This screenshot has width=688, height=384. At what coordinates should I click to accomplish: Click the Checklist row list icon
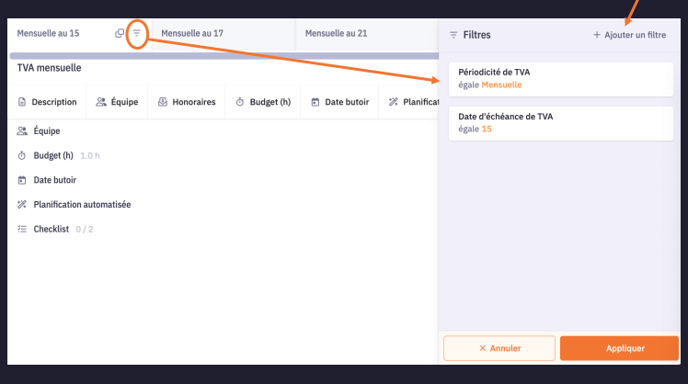click(22, 229)
